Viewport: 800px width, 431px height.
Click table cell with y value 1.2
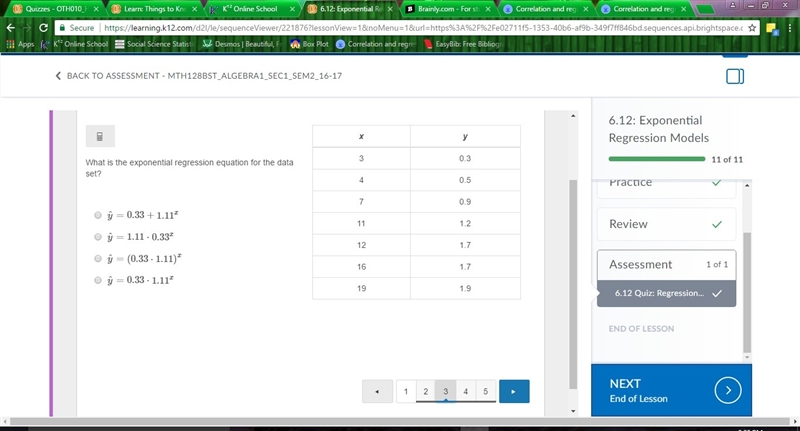click(x=465, y=223)
